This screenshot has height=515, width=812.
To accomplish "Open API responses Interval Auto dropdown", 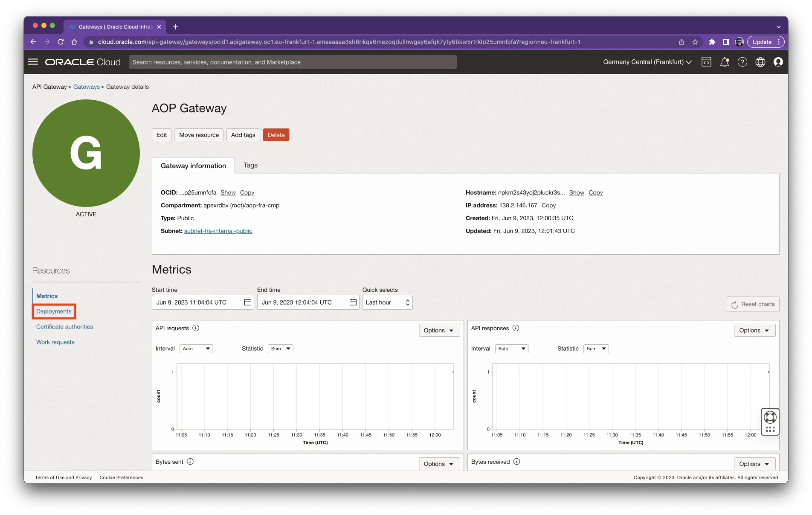I will click(x=512, y=349).
